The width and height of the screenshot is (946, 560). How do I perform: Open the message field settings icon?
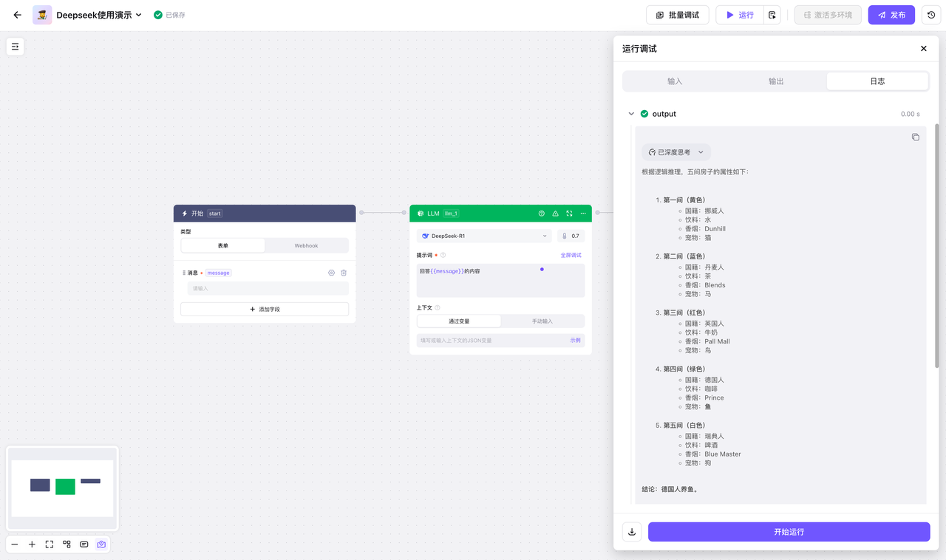(331, 273)
